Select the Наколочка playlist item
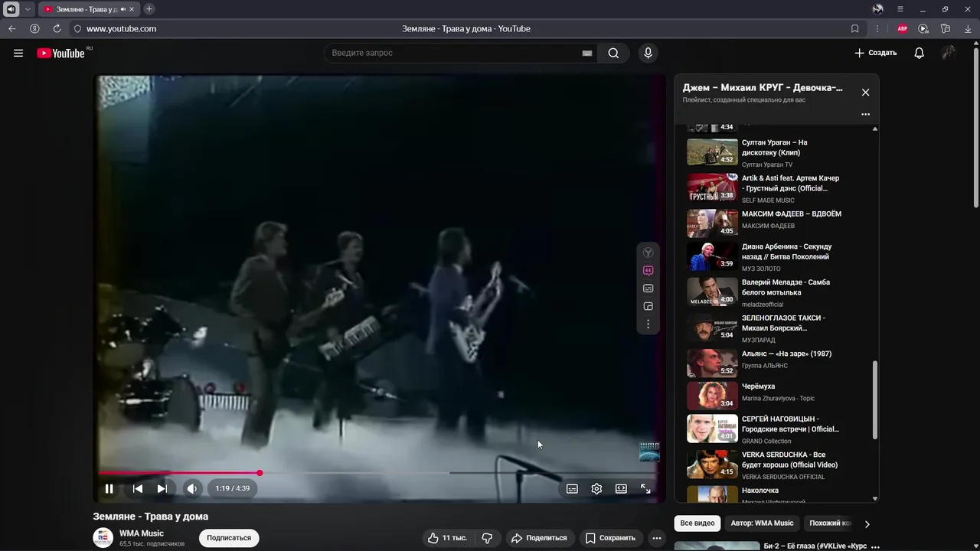The width and height of the screenshot is (980, 551). tap(776, 494)
